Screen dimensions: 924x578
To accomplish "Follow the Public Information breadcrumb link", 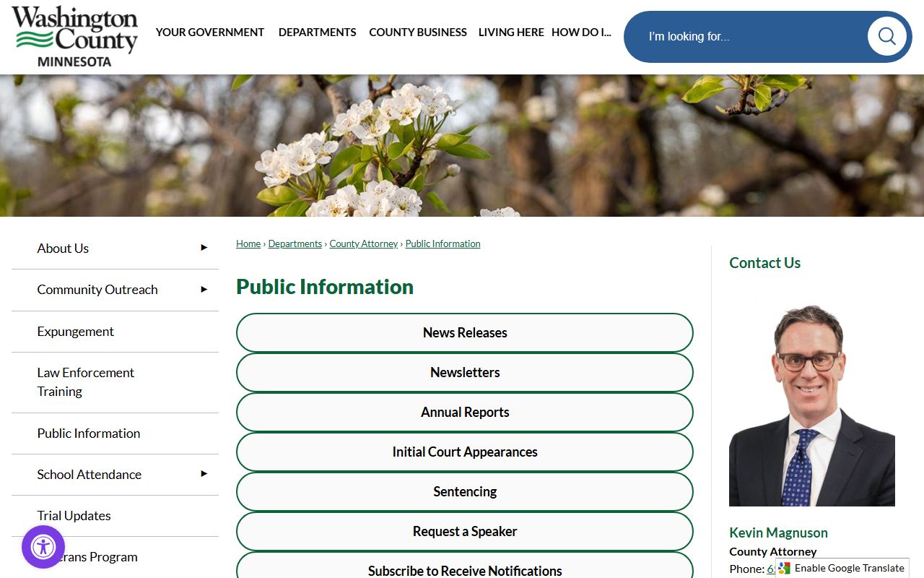I will click(x=443, y=244).
